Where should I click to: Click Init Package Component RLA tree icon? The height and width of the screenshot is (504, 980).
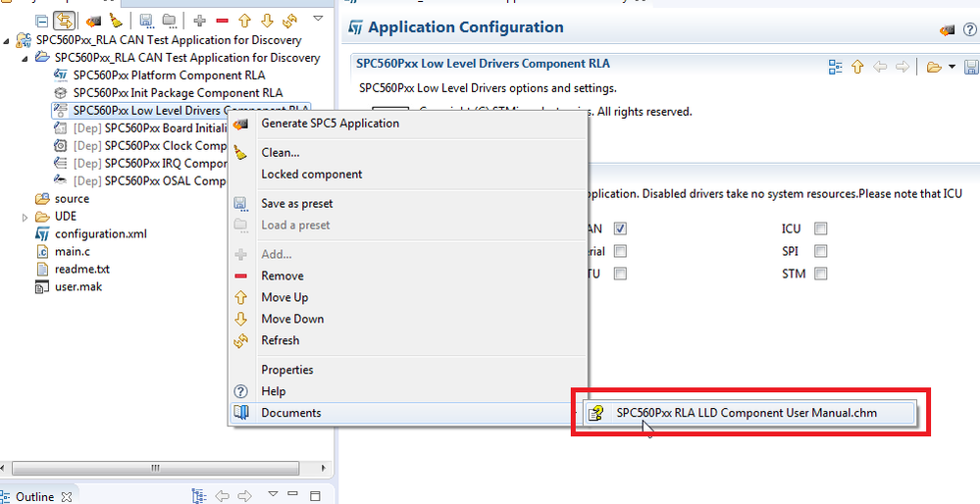pyautogui.click(x=61, y=93)
